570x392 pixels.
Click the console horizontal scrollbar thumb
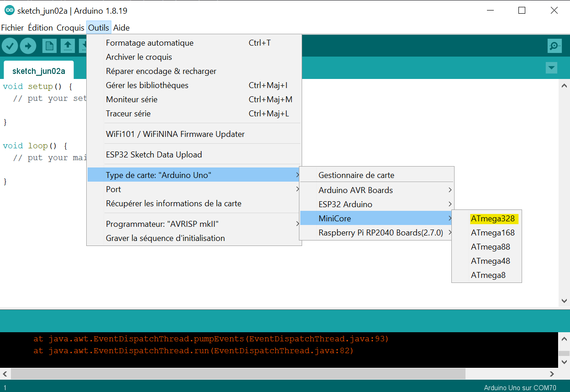click(238, 374)
